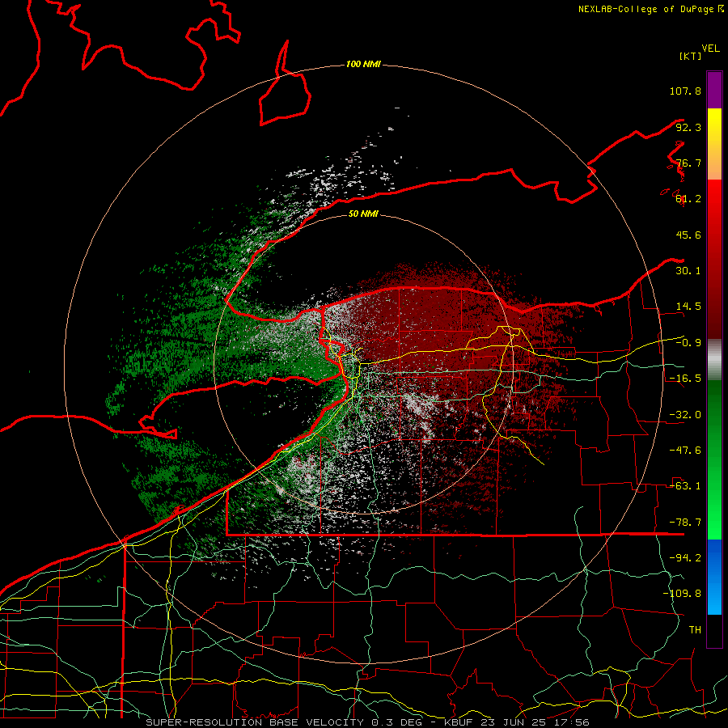728x728 pixels.
Task: Click the 50 NMI range ring label
Action: click(x=363, y=214)
